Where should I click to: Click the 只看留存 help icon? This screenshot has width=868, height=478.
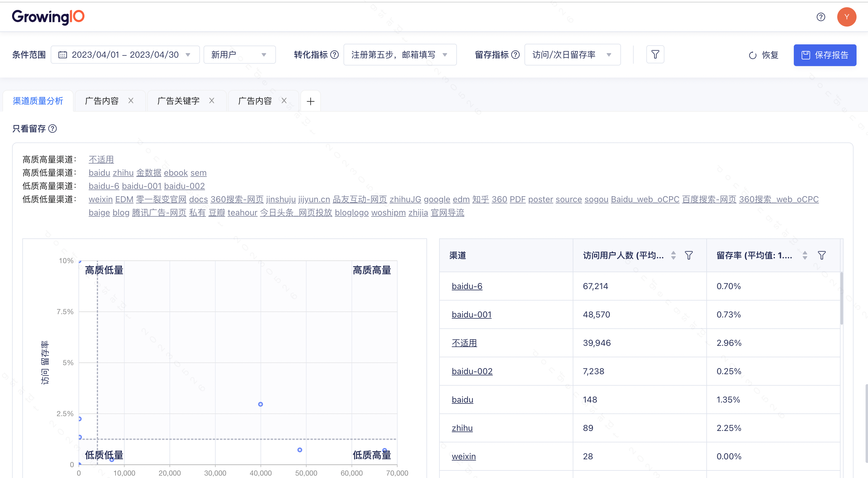[52, 129]
